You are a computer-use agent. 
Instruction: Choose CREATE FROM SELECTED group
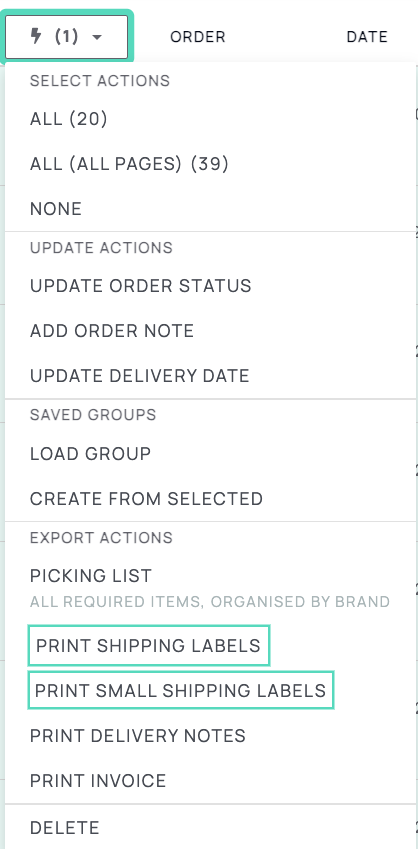tap(210, 498)
